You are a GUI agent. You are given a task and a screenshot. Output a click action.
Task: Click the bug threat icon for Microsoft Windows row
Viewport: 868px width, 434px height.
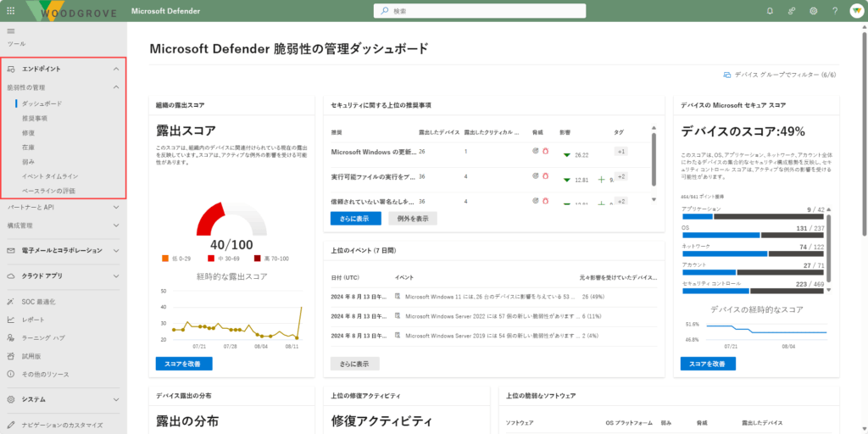(x=545, y=152)
